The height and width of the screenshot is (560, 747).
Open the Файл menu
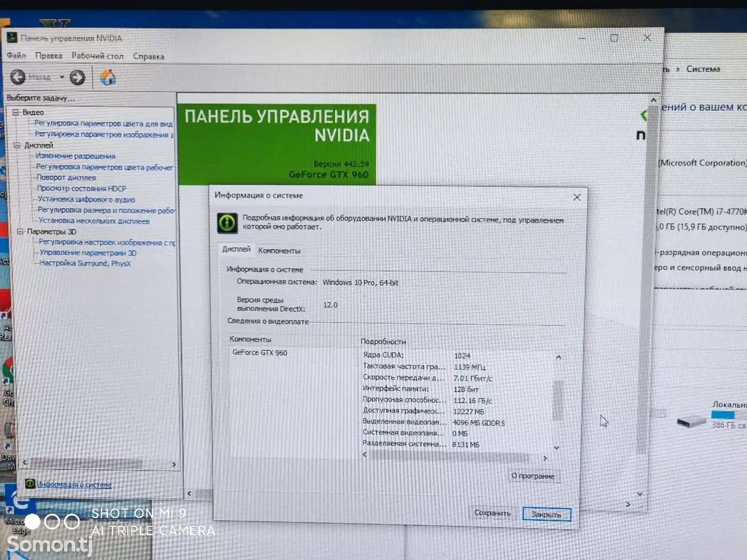[16, 56]
